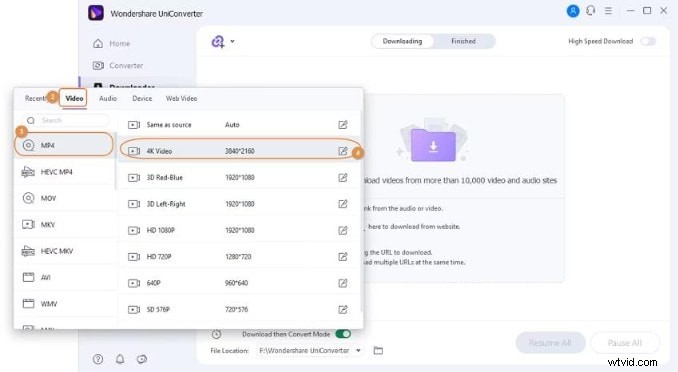This screenshot has height=372, width=678.
Task: Select the Device tab in format panel
Action: coord(142,98)
